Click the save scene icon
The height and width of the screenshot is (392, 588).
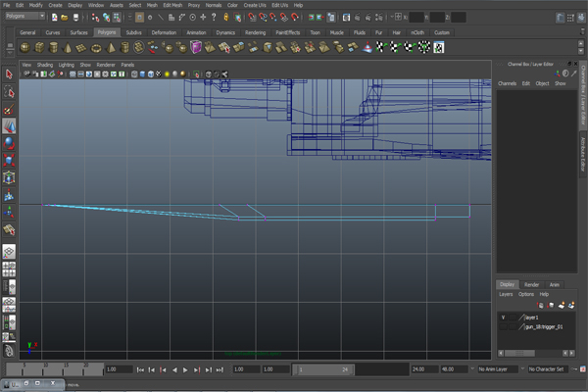tap(75, 18)
